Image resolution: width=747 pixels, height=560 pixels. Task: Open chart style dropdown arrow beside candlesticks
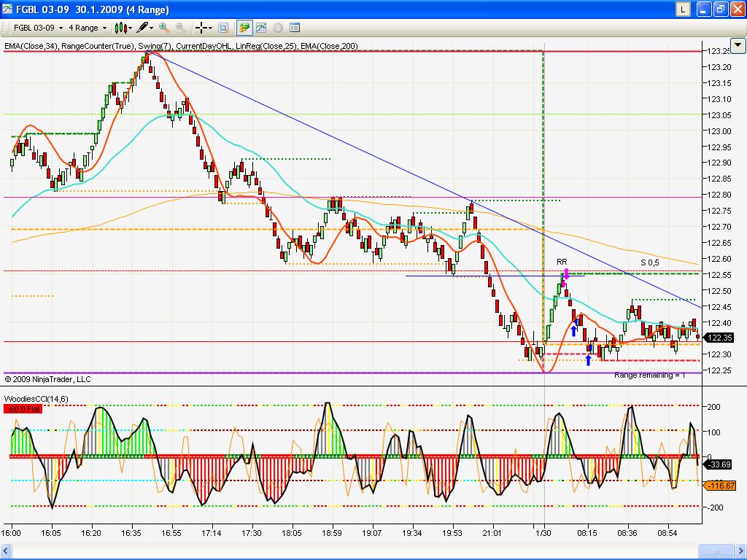tap(130, 28)
